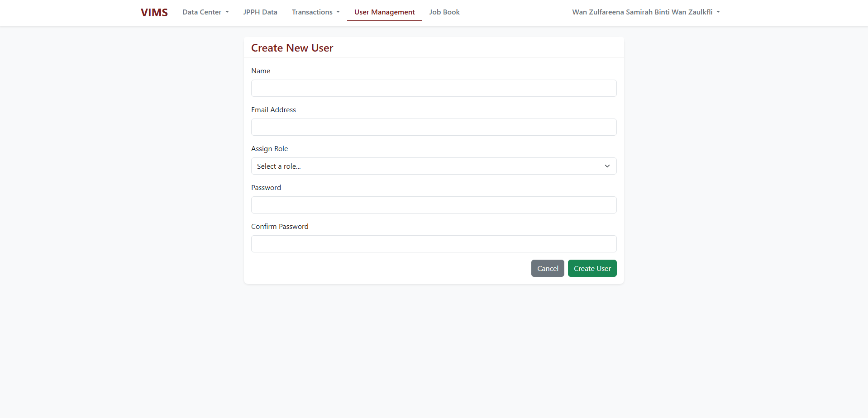The width and height of the screenshot is (868, 418).
Task: Open the Wan Zulfareena user account menu
Action: (645, 12)
